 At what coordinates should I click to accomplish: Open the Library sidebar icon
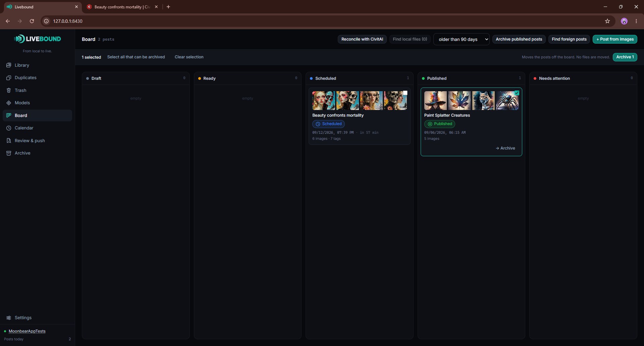9,65
